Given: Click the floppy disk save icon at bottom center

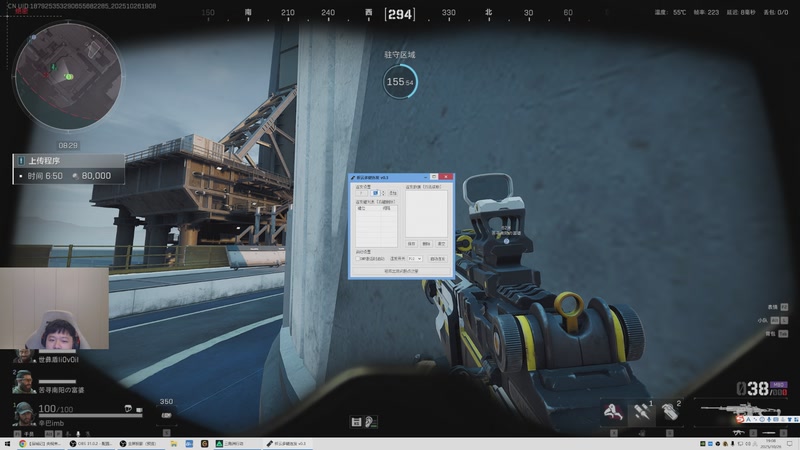Looking at the screenshot, I should [x=356, y=421].
